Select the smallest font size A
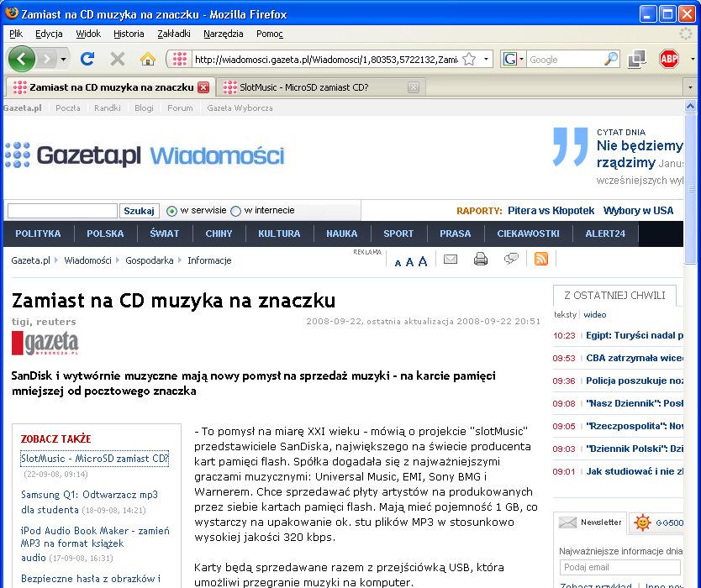This screenshot has width=701, height=588. pos(398,263)
